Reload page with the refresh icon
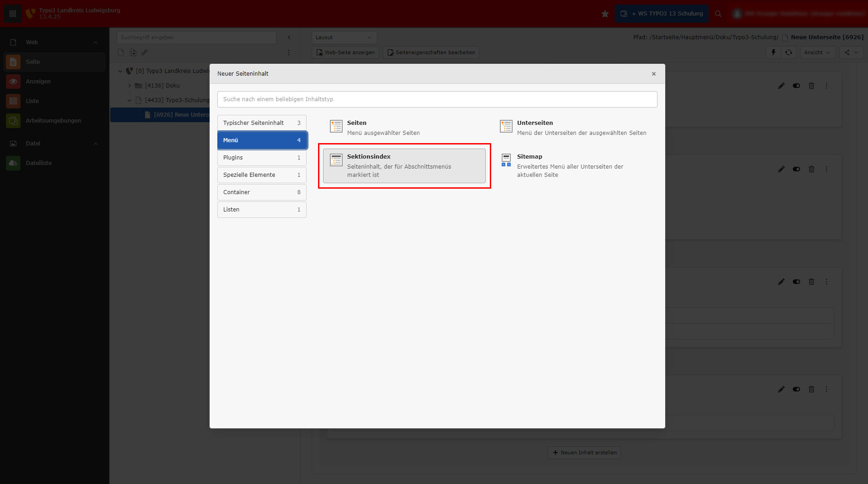This screenshot has height=484, width=868. coord(789,52)
